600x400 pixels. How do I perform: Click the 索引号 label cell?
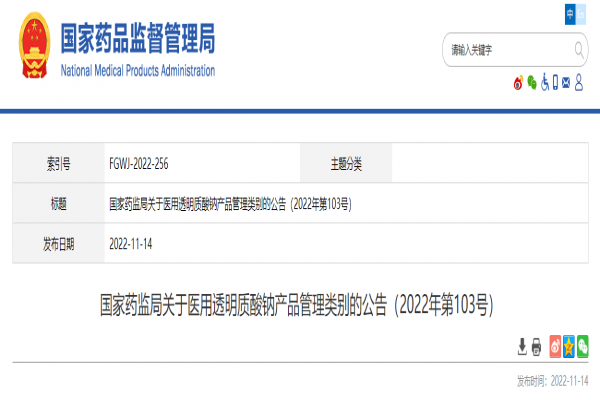[x=59, y=163]
